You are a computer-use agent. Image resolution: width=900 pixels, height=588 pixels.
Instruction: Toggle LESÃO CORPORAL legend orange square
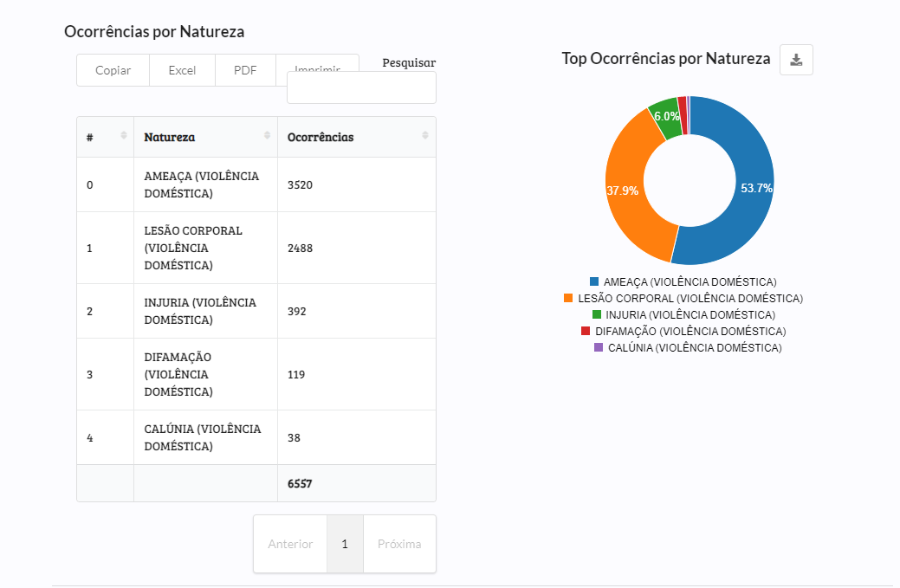(x=568, y=298)
